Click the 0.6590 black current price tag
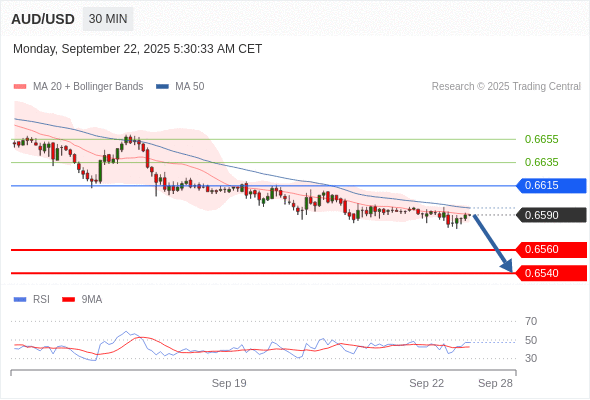 click(x=551, y=215)
